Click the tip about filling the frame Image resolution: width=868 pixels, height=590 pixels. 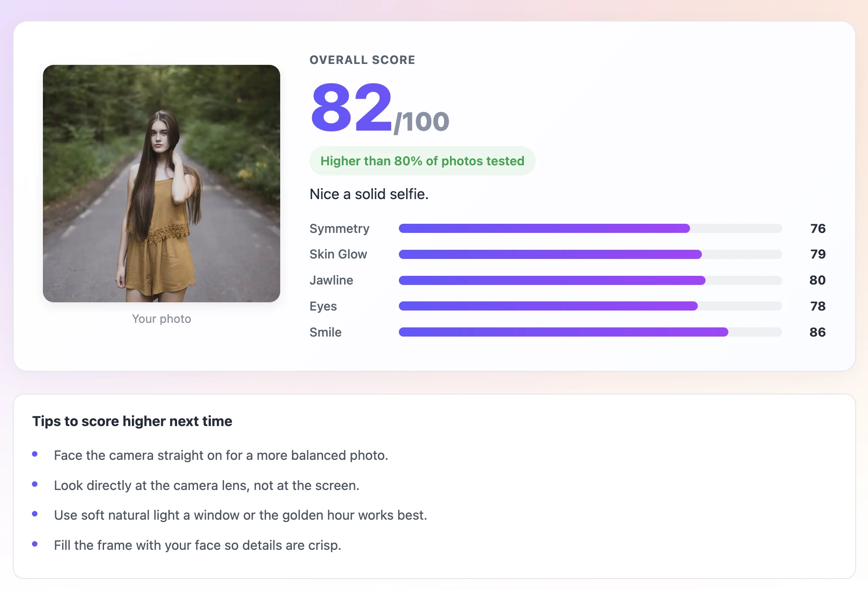(198, 545)
